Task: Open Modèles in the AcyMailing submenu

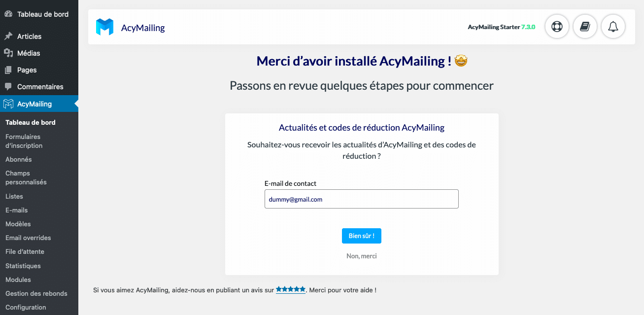Action: pyautogui.click(x=17, y=224)
